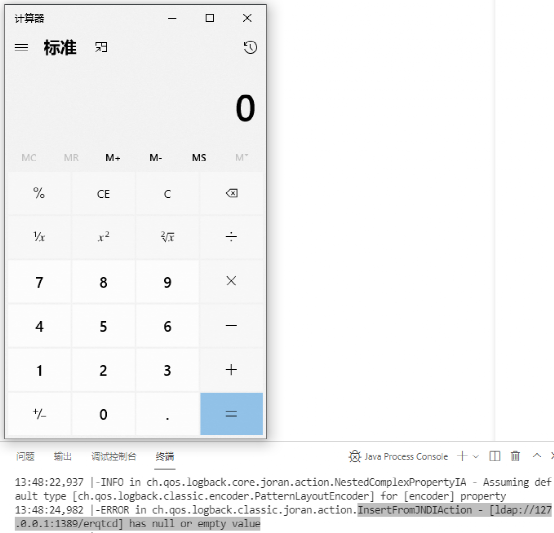Viewport: 554px width, 533px height.
Task: Click the C clear button
Action: coord(167,194)
